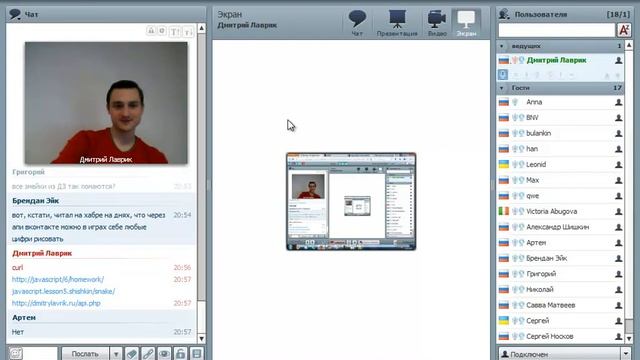
Task: Open link http://dmitrylavrik.ru/api.php
Action: [x=56, y=303]
